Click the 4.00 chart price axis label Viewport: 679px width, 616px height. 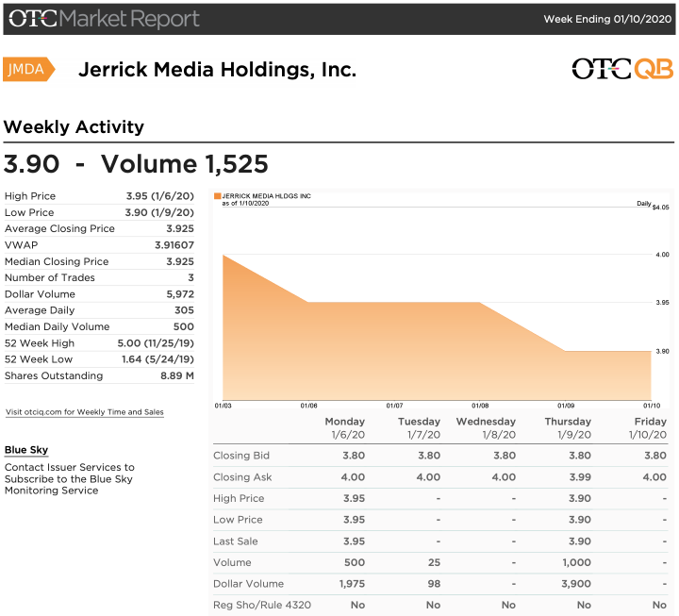tap(663, 255)
